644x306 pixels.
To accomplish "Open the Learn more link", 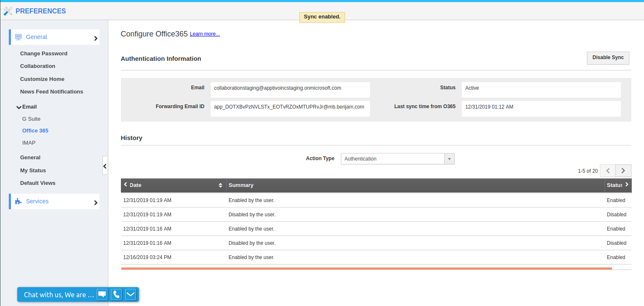I will pyautogui.click(x=205, y=34).
